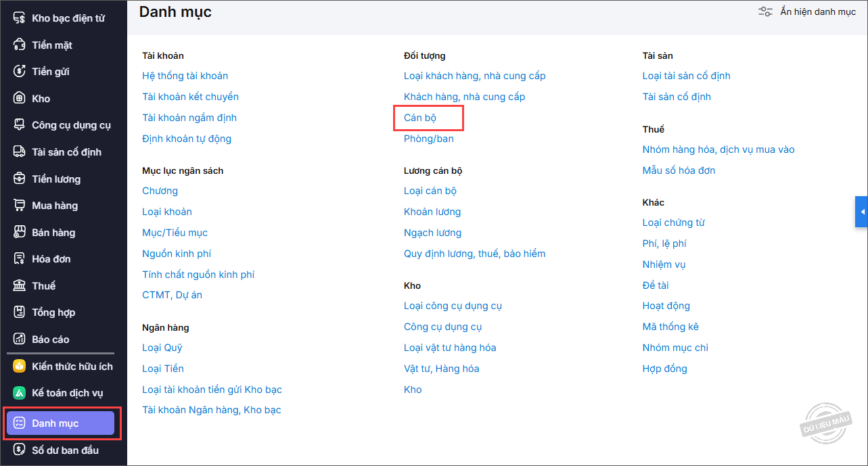Open Công cụ dụng cụ under Kho section
Image resolution: width=868 pixels, height=466 pixels.
(x=443, y=327)
